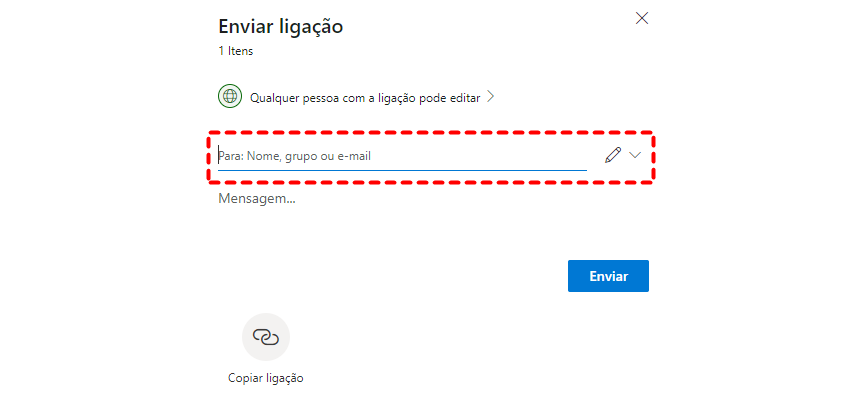Click the globe icon for link permissions
Image resolution: width=859 pixels, height=413 pixels.
(231, 97)
